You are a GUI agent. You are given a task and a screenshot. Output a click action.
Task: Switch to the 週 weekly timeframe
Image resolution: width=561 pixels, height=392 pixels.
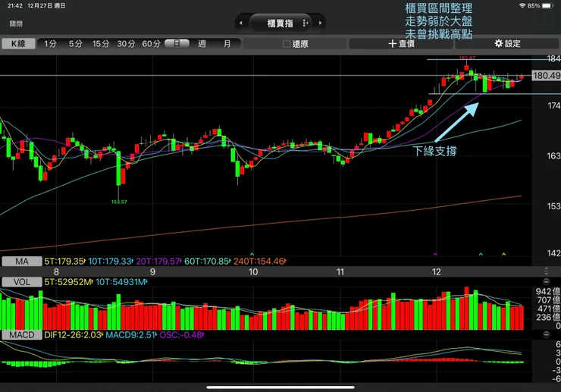tap(202, 44)
